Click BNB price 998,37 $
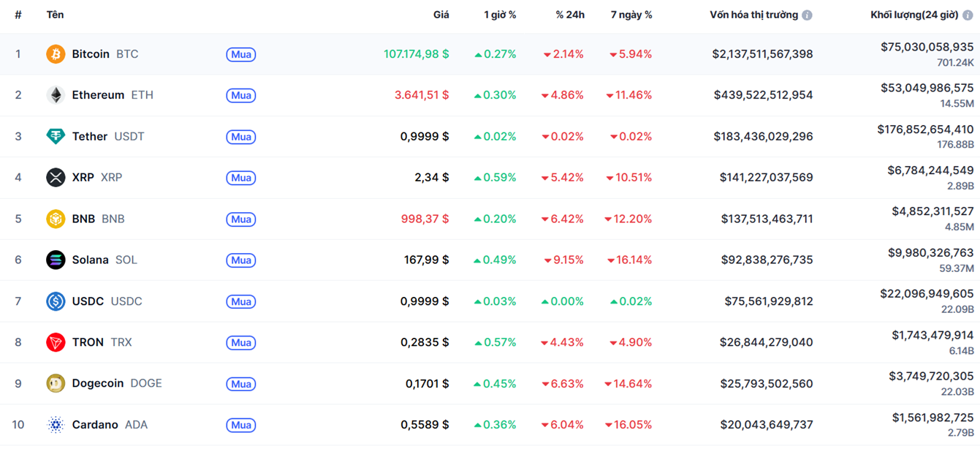The width and height of the screenshot is (980, 449). [425, 219]
